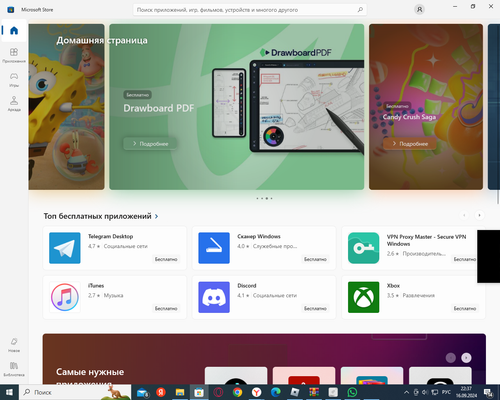Click the 'Сканер Windows' title text
500x400 pixels.
point(259,236)
